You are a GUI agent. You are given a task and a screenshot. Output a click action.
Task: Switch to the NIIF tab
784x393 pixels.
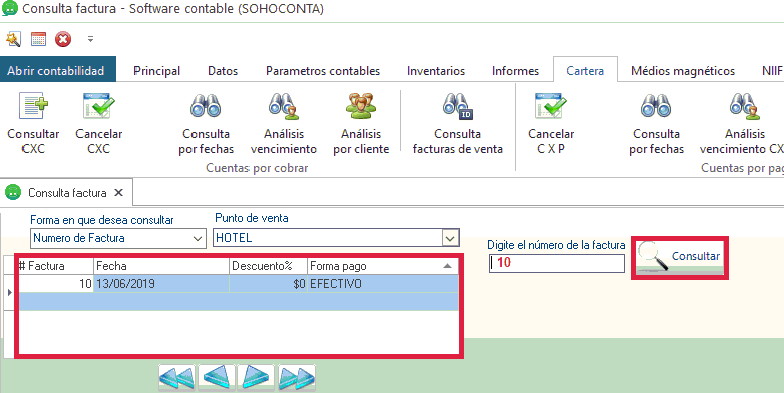pyautogui.click(x=772, y=70)
